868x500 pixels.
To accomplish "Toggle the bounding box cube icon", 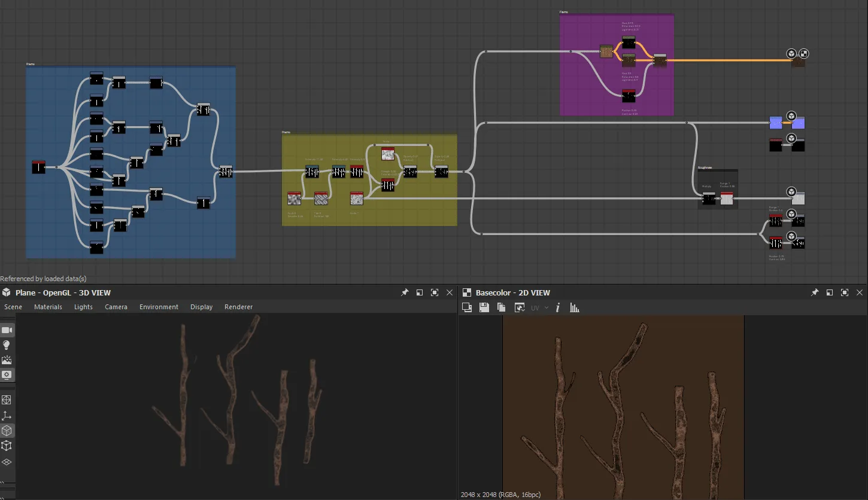I will tap(7, 446).
